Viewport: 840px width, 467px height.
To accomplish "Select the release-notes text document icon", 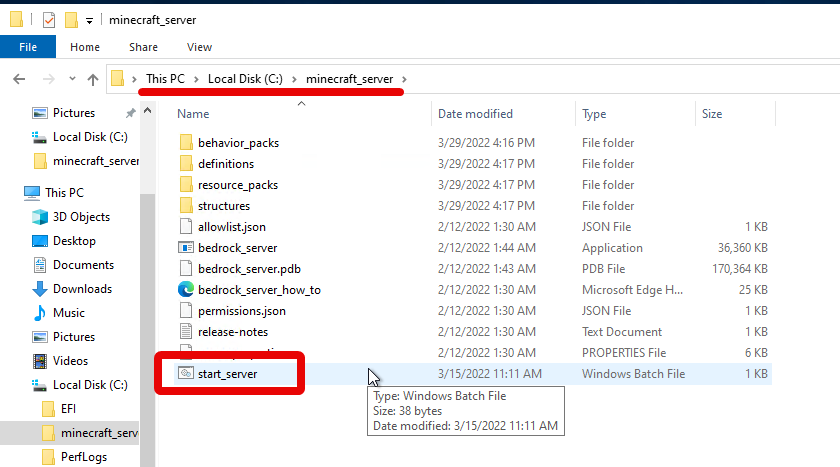I will pos(186,332).
